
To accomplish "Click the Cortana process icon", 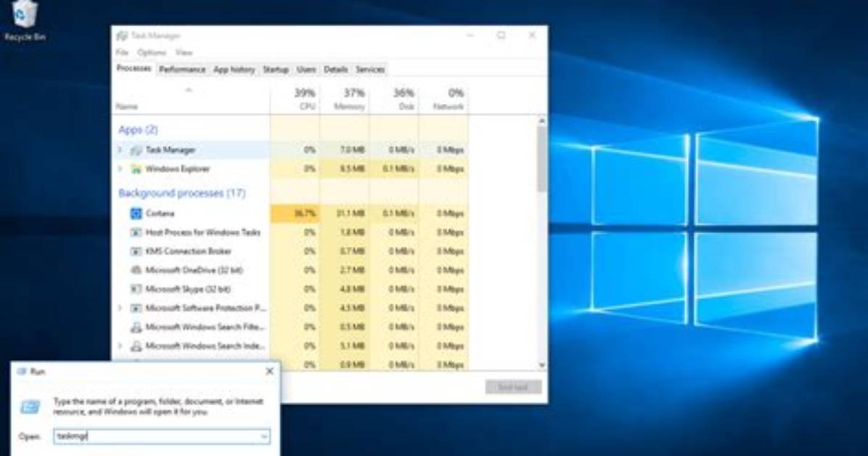I will (136, 213).
